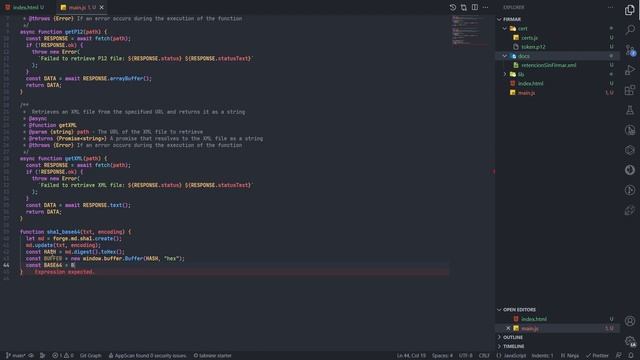This screenshot has width=640, height=360.
Task: Open the Accounts icon in activity bar
Action: pos(630,321)
